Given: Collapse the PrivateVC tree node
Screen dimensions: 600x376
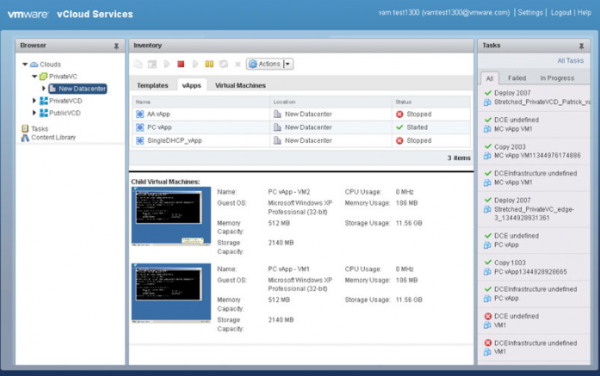Looking at the screenshot, I should [34, 77].
